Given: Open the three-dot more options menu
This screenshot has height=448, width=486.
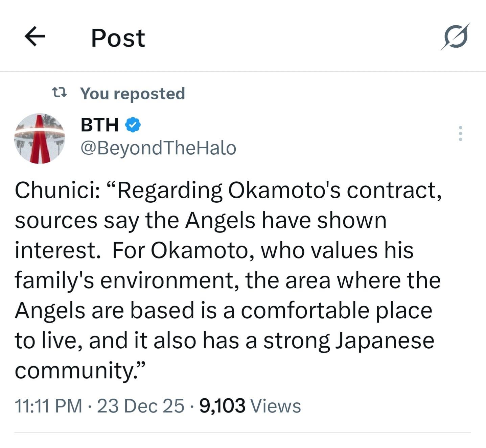Looking at the screenshot, I should point(460,133).
